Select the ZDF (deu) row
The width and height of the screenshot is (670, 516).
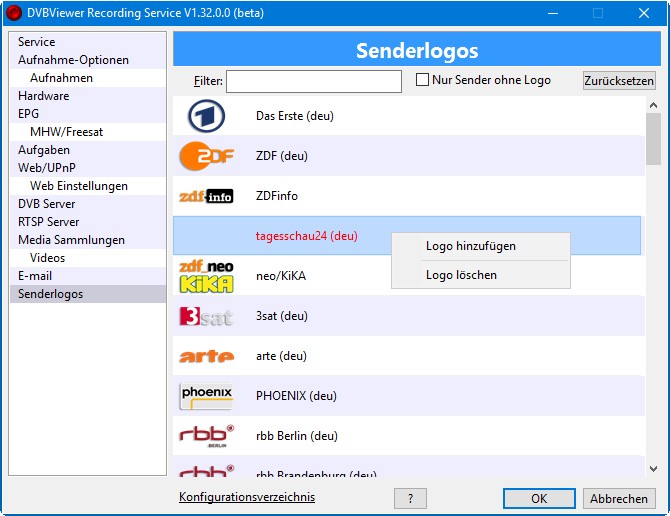[x=408, y=156]
